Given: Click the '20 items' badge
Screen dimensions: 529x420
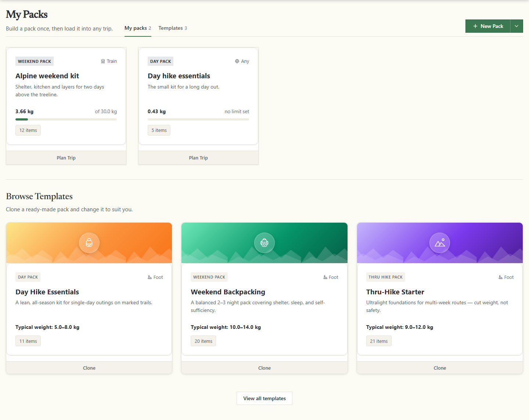Looking at the screenshot, I should (x=204, y=341).
